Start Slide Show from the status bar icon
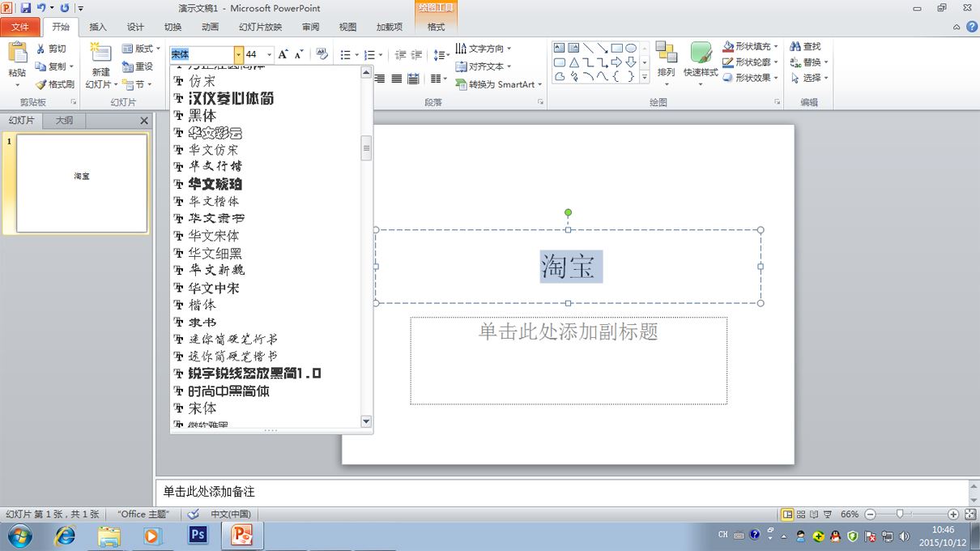 coord(827,515)
